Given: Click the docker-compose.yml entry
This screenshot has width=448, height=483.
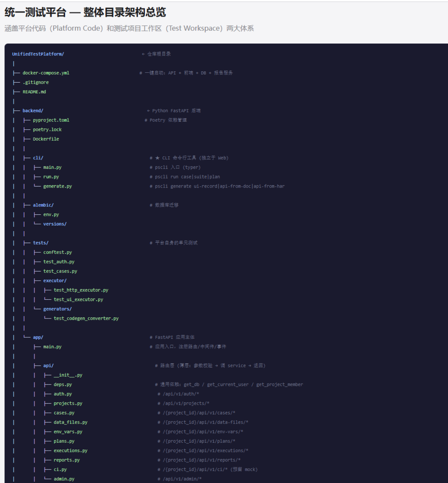Looking at the screenshot, I should (46, 73).
